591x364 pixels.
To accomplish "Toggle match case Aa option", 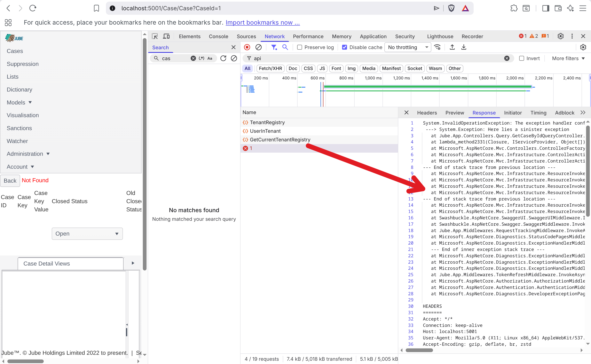I will pyautogui.click(x=210, y=58).
